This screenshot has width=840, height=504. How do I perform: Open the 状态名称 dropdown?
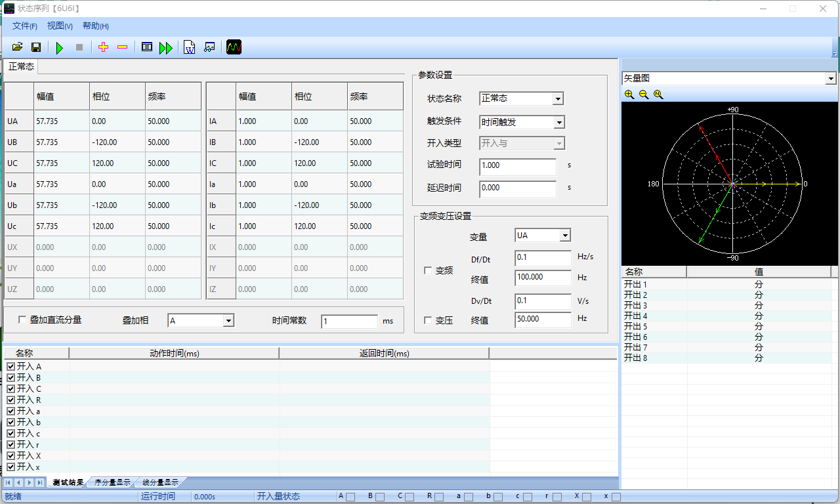[558, 99]
